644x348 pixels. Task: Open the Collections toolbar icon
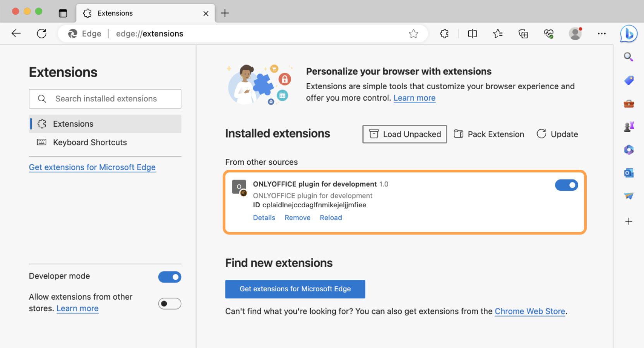[523, 34]
